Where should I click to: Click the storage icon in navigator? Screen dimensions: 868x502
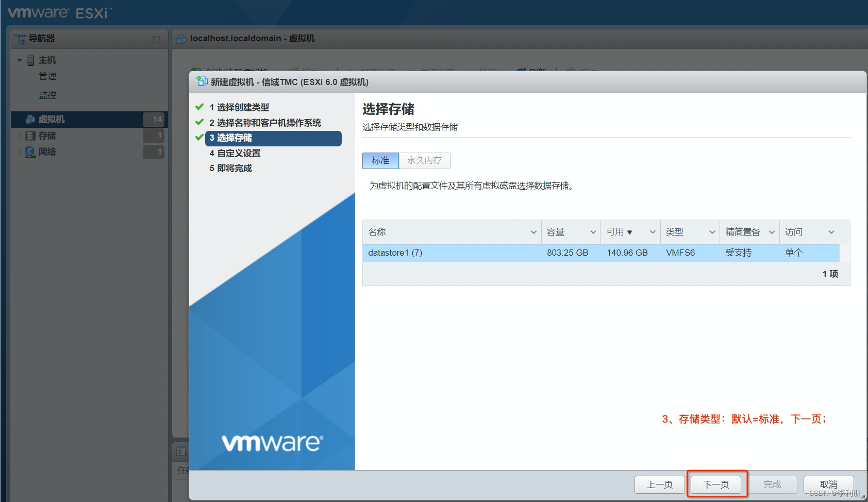(x=30, y=136)
